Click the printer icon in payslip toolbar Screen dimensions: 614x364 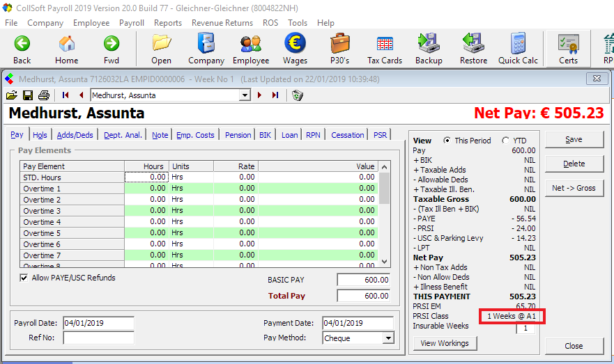coord(43,95)
